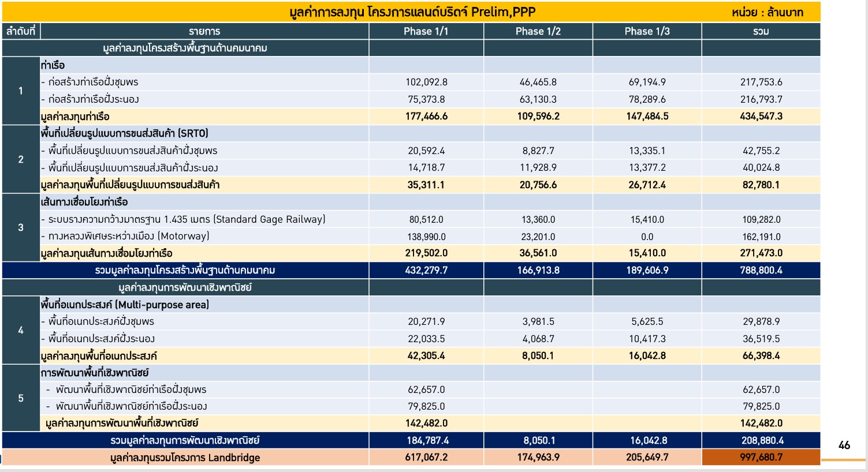Click the title มูลค่าการลงทุน โครงการแลนด์บริดจ์ Prelim,PPP
This screenshot has width=868, height=472.
coord(412,12)
